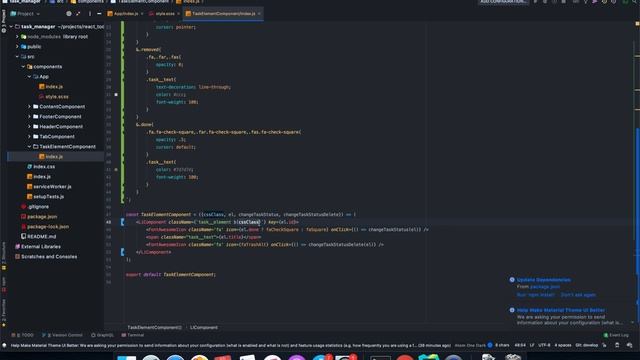The width and height of the screenshot is (640, 360).
Task: Click 'Don't ask again' link
Action: coord(578,295)
